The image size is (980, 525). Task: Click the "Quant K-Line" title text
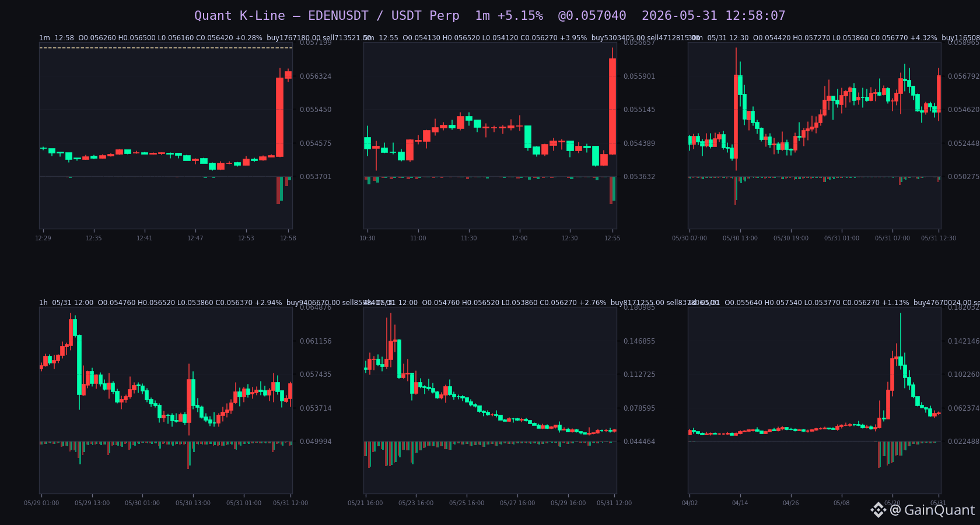pos(240,16)
